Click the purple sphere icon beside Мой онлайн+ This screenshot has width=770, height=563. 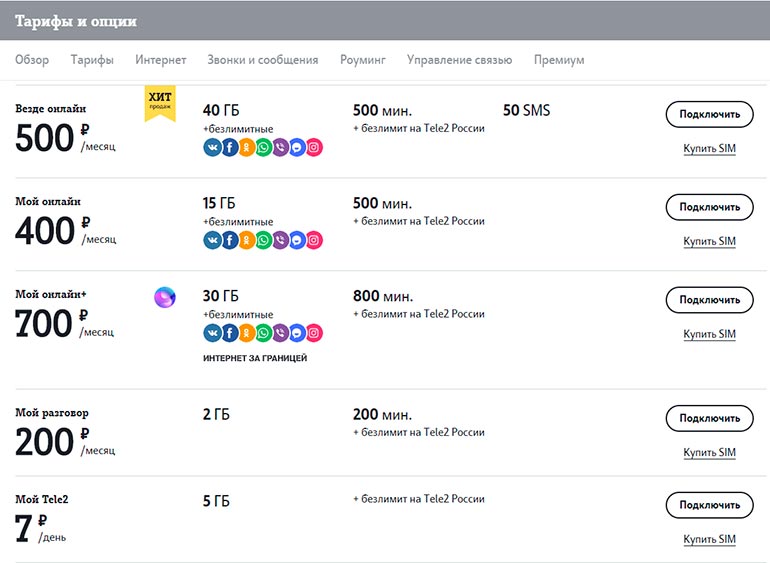(x=165, y=297)
